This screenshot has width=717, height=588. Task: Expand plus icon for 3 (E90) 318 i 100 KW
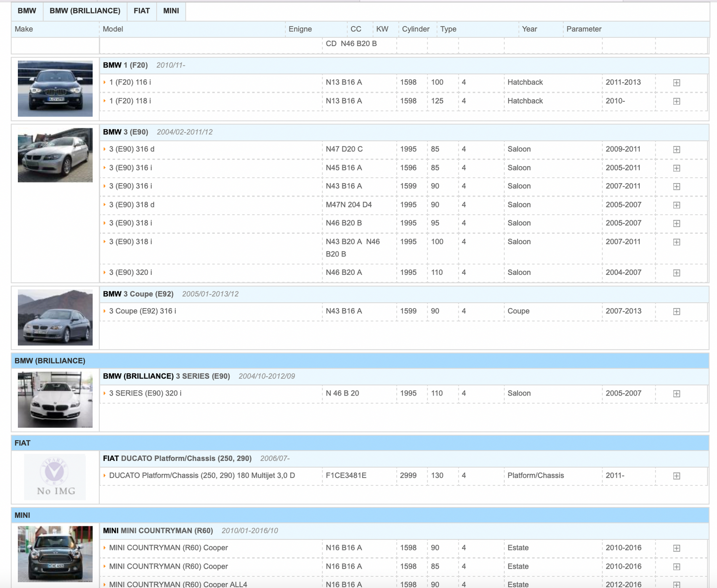tap(676, 242)
